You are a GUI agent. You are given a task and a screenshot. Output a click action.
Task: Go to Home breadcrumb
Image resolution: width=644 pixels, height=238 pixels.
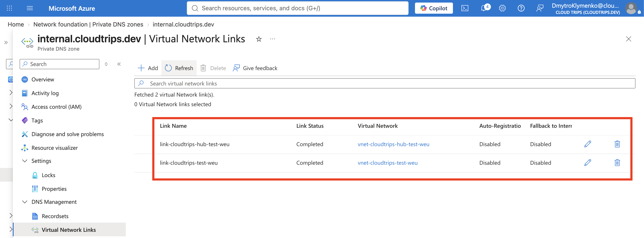(16, 24)
